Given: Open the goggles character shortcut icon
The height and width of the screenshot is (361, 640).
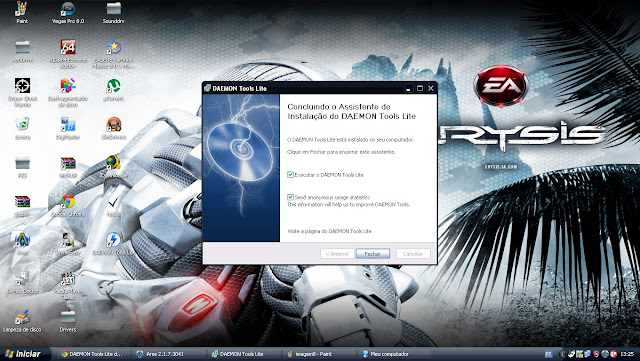Looking at the screenshot, I should click(x=113, y=124).
